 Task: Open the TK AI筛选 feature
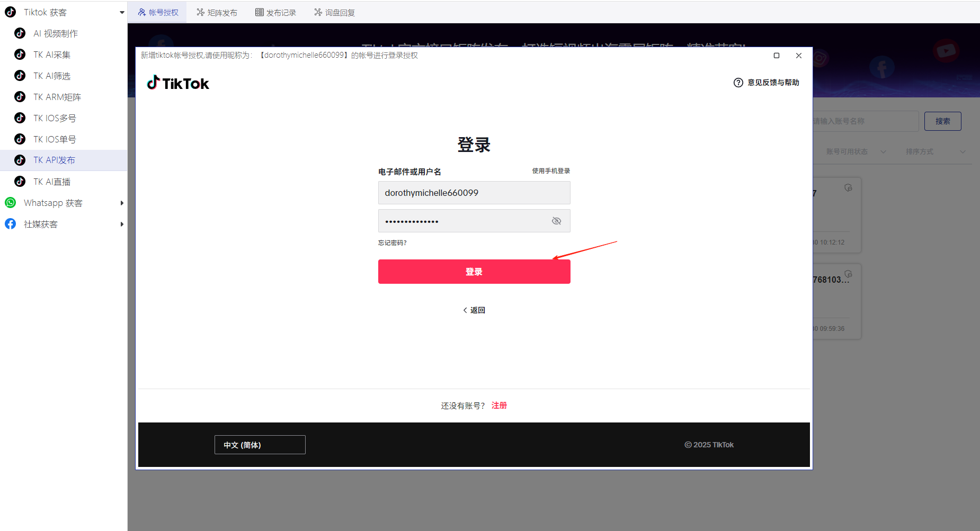53,75
